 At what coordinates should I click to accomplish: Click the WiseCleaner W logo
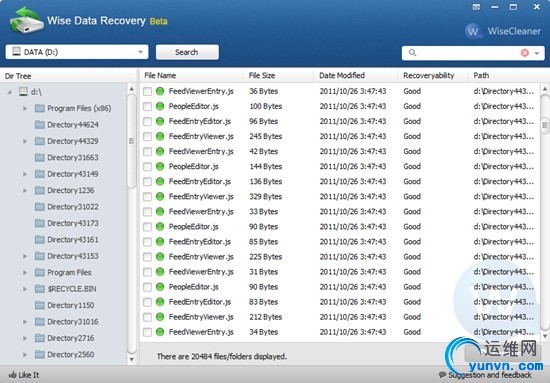coord(473,31)
